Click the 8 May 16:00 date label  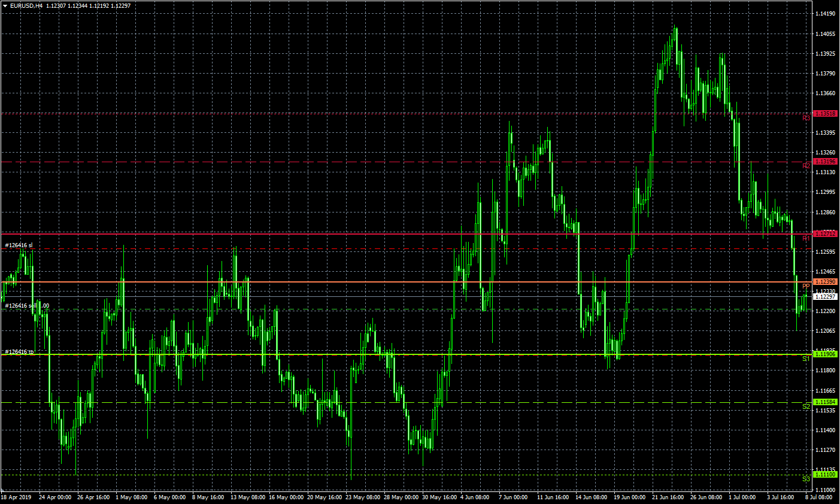point(208,497)
